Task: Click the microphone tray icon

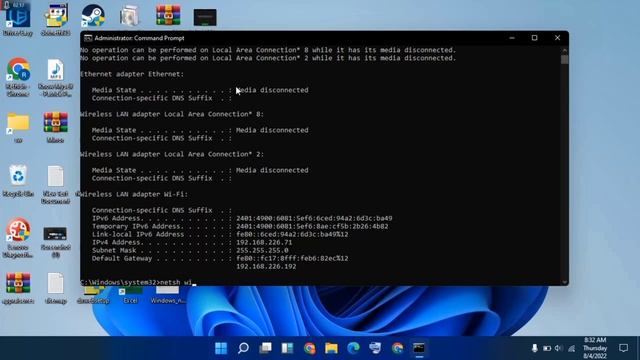Action: click(535, 348)
